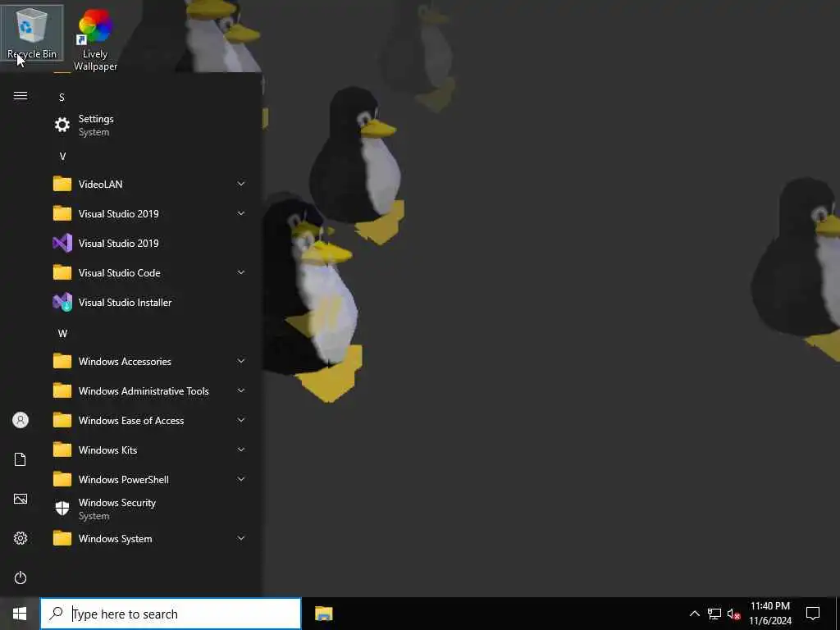This screenshot has height=630, width=840.
Task: Expand Windows PowerShell chevron
Action: 241,479
